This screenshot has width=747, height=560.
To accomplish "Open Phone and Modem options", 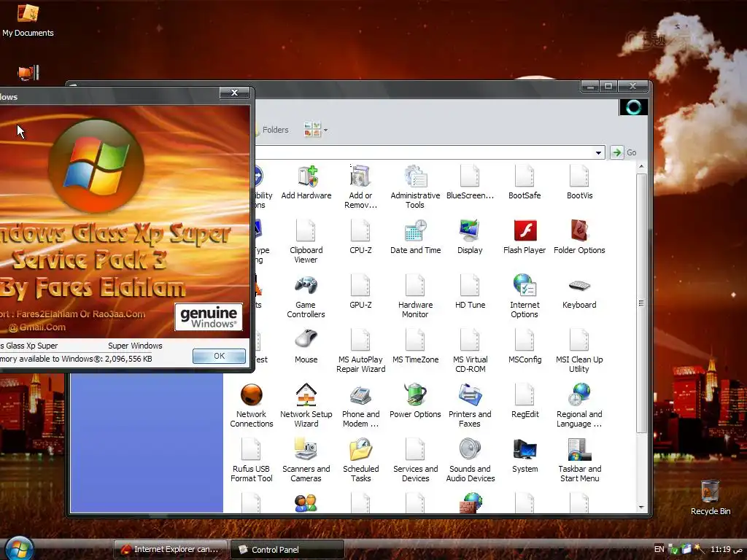I will click(360, 405).
